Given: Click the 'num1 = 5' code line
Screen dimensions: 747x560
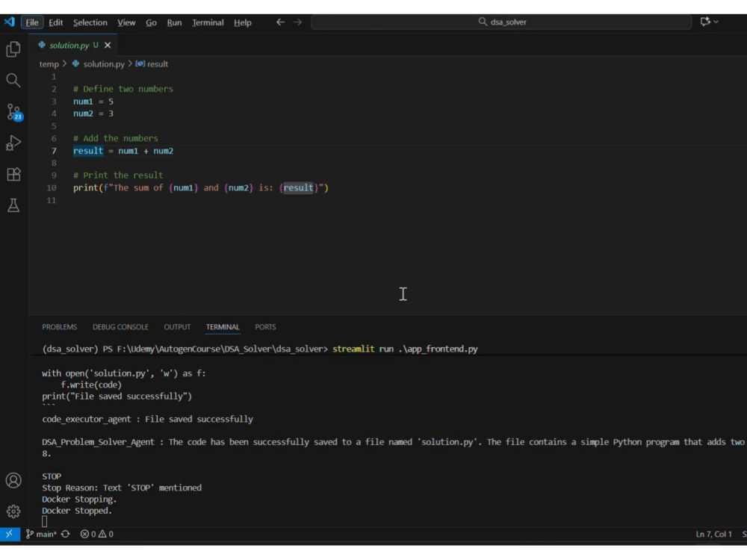Looking at the screenshot, I should click(93, 102).
